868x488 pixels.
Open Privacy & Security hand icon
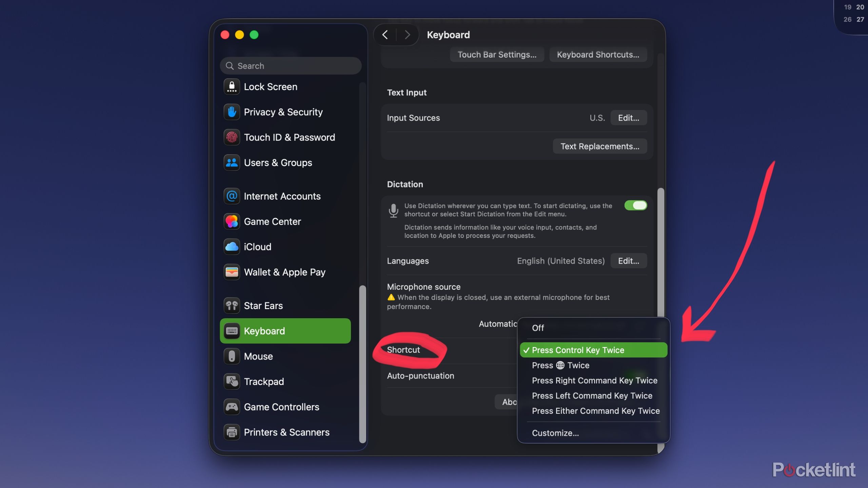232,112
